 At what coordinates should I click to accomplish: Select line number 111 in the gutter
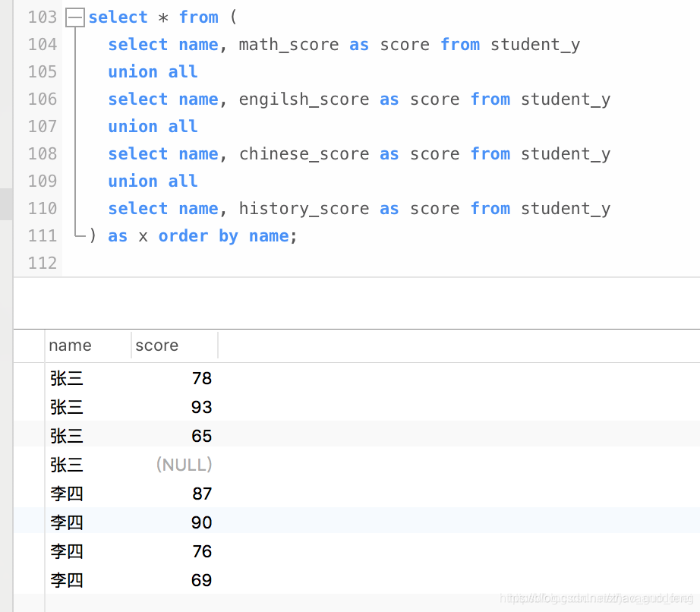click(43, 235)
